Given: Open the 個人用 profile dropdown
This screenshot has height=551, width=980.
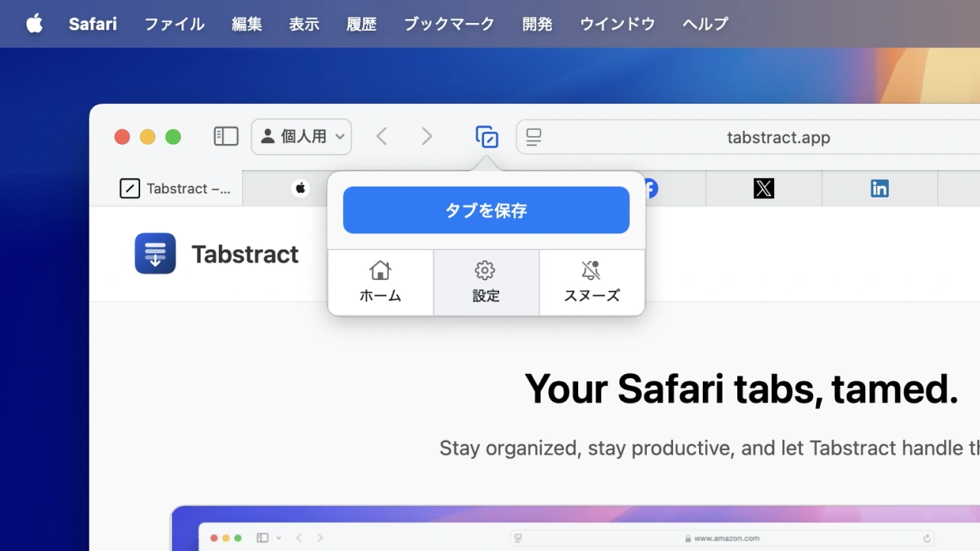Looking at the screenshot, I should click(302, 137).
